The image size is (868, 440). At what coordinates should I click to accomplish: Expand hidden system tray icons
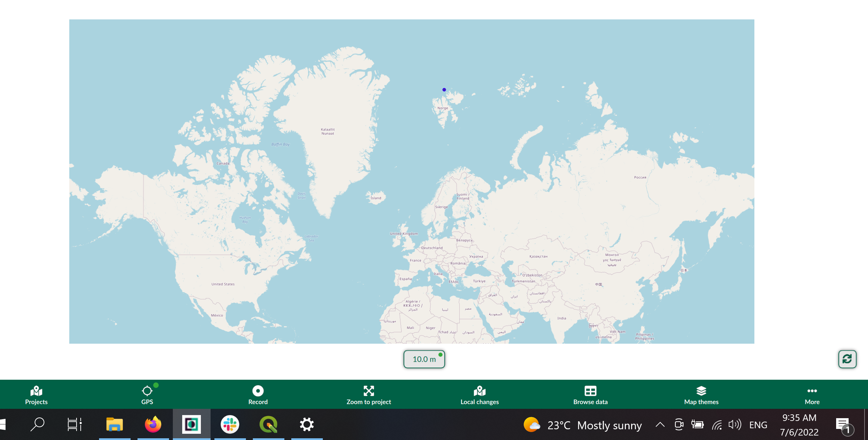tap(660, 425)
